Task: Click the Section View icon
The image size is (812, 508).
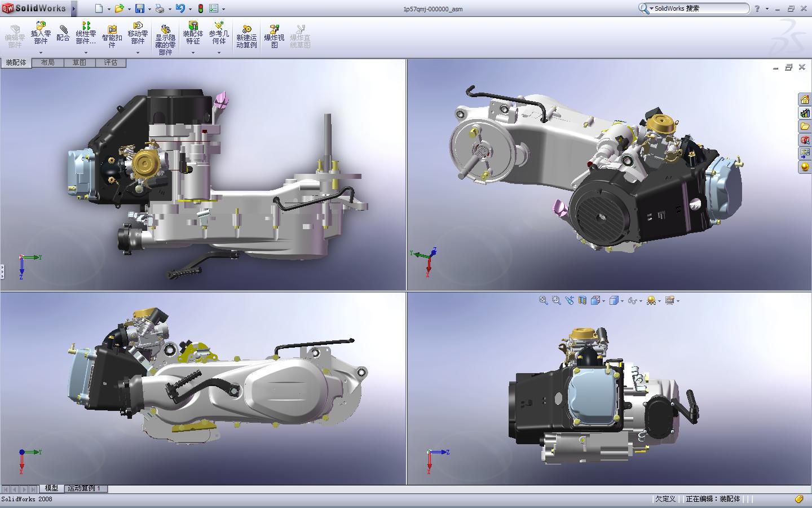Action: click(582, 300)
